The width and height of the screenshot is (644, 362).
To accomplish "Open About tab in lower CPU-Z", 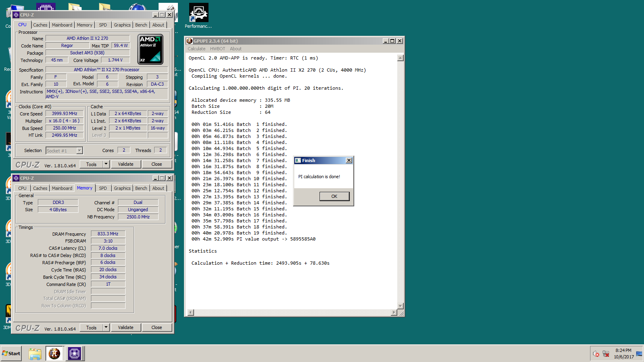I will [x=158, y=188].
